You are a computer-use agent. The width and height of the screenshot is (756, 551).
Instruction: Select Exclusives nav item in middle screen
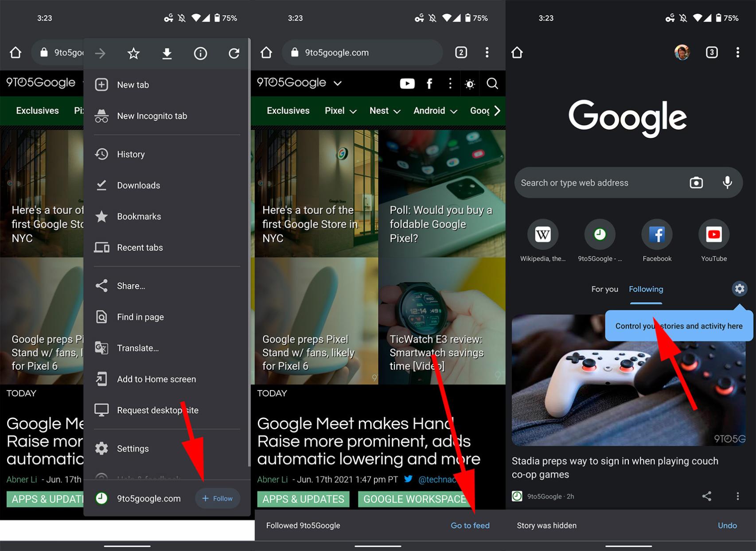(288, 111)
